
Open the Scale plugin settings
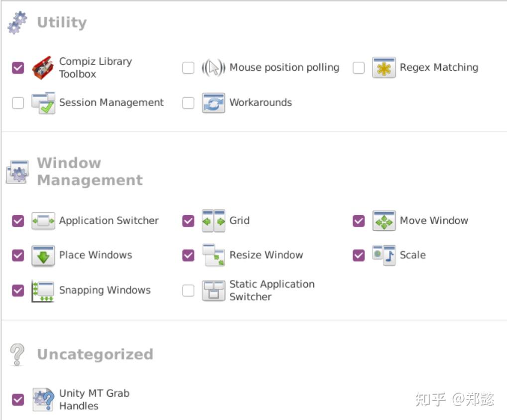pyautogui.click(x=412, y=255)
